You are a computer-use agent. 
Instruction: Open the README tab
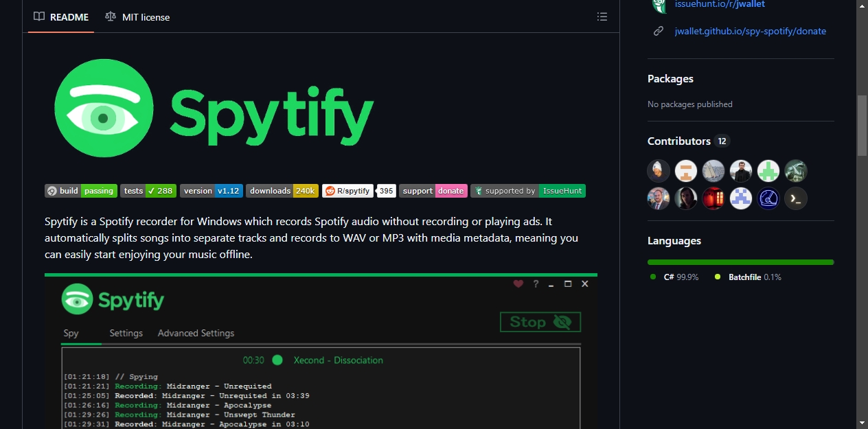[x=61, y=16]
